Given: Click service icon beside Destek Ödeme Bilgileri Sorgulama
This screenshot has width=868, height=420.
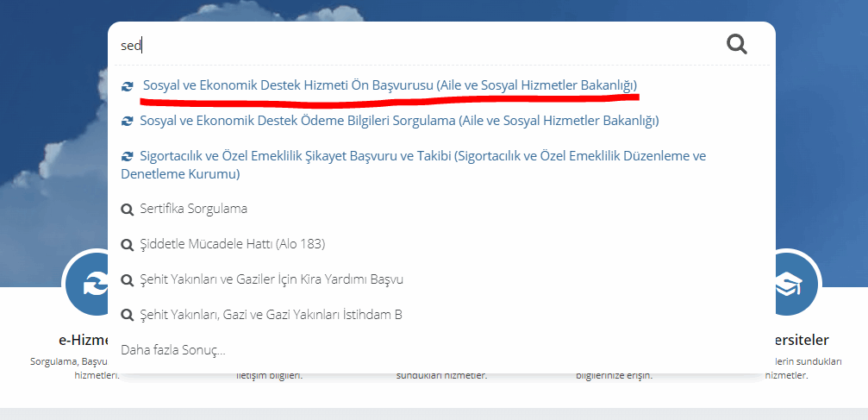Looking at the screenshot, I should [x=128, y=122].
